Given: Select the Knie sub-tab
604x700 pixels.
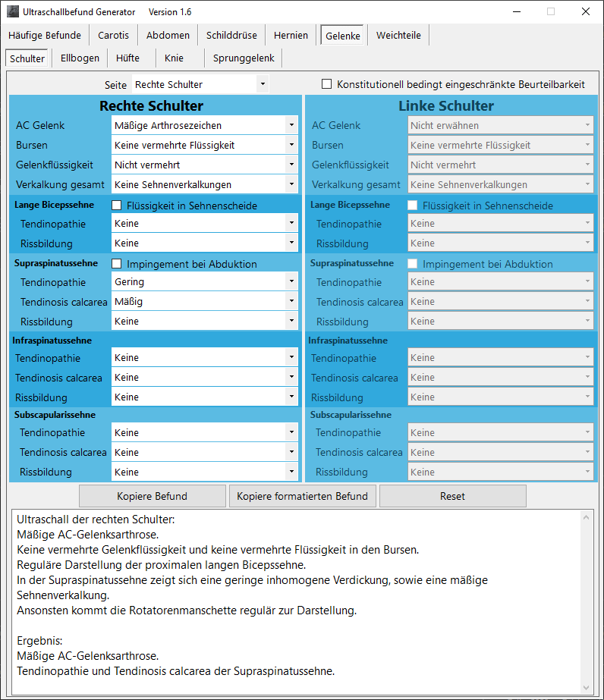Looking at the screenshot, I should click(x=174, y=58).
